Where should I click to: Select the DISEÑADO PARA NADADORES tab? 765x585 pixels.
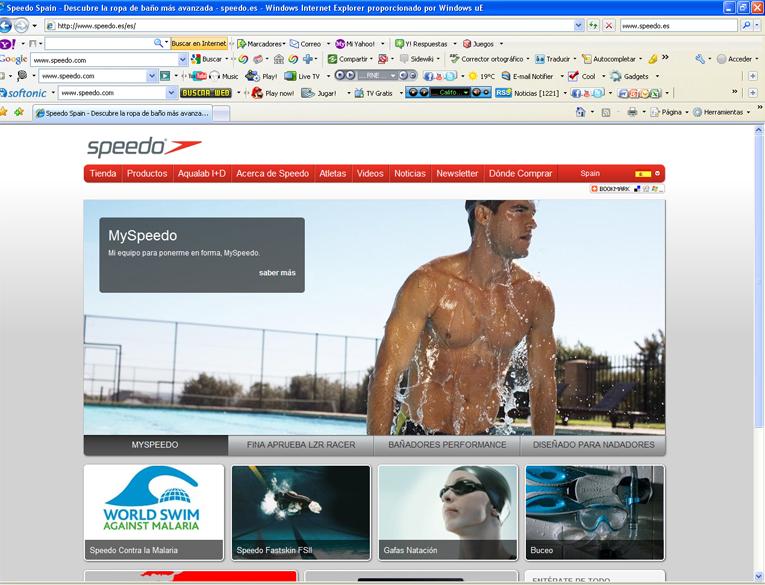(x=593, y=445)
